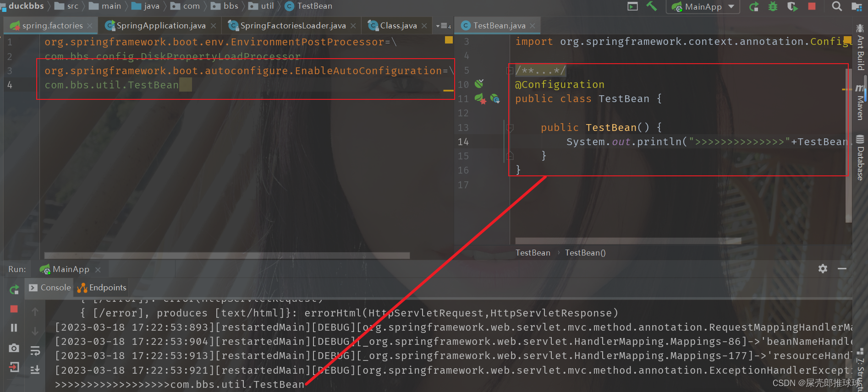Toggle soft-wrap in console
Image resolution: width=868 pixels, height=392 pixels.
[35, 351]
